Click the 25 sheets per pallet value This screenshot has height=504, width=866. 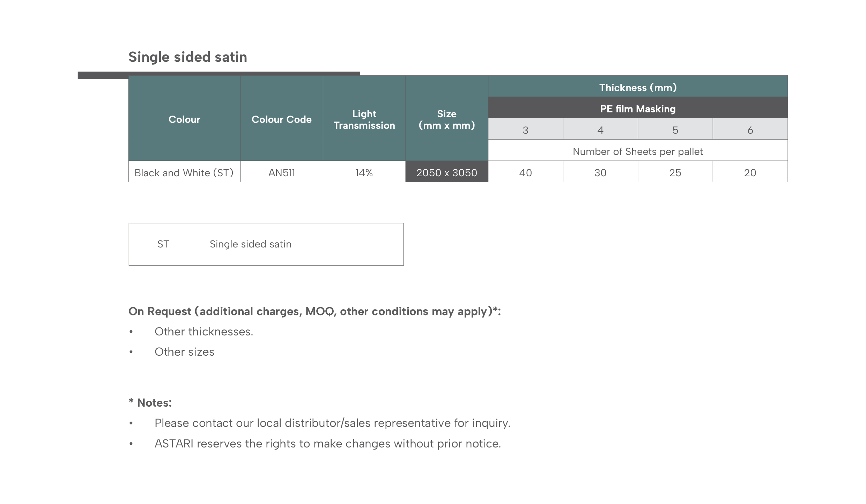tap(675, 172)
